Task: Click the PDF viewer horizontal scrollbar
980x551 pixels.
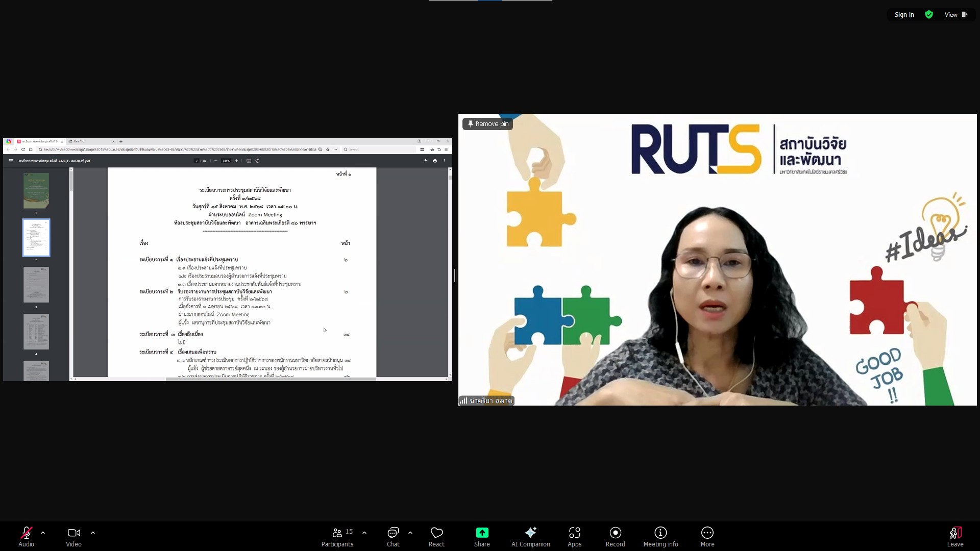Action: pos(260,379)
